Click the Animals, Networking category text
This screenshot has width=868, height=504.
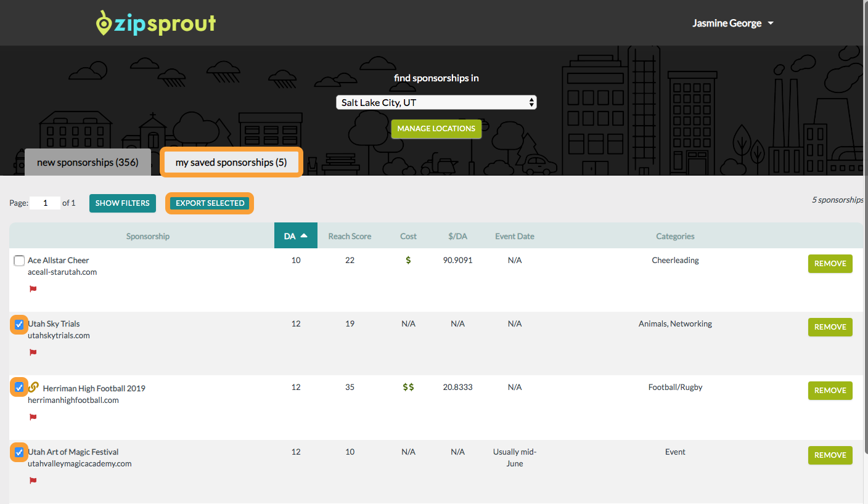pyautogui.click(x=675, y=324)
